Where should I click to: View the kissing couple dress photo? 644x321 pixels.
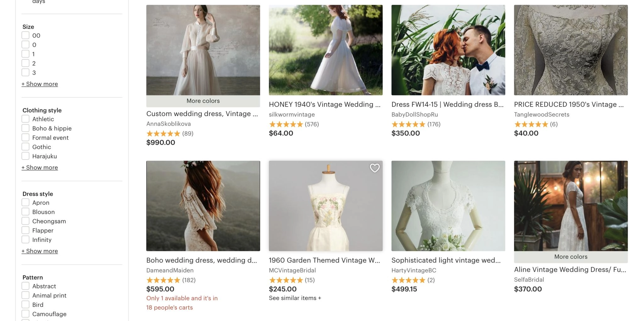point(448,50)
